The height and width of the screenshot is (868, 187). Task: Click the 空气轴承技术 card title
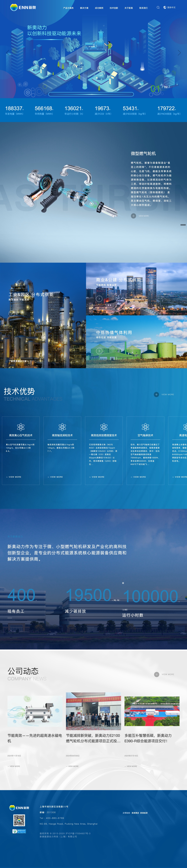pyautogui.click(x=145, y=435)
